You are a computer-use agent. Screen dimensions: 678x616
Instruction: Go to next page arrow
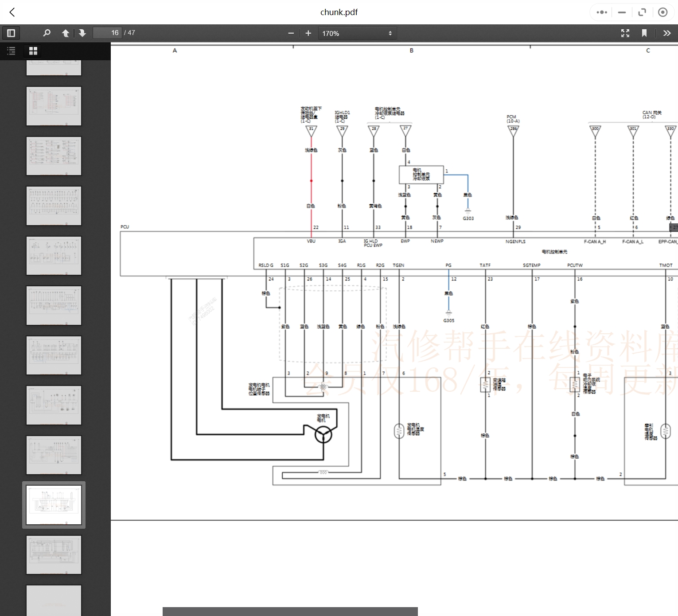(82, 33)
